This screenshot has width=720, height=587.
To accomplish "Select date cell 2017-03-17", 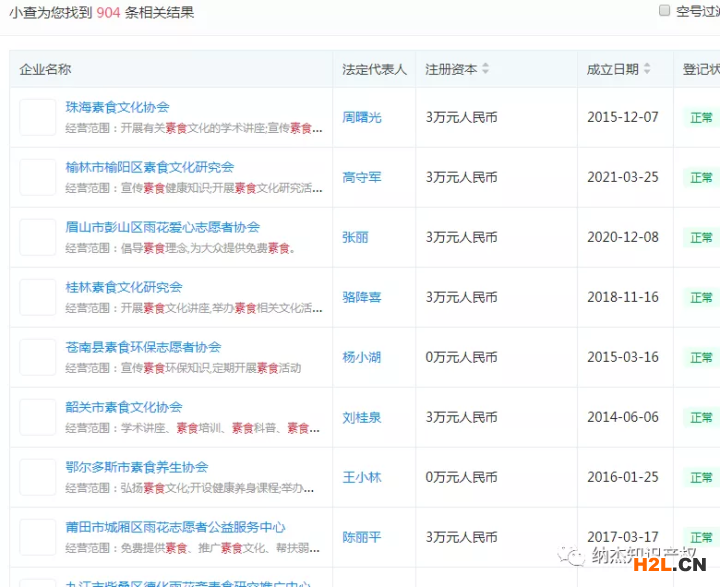I will point(623,537).
